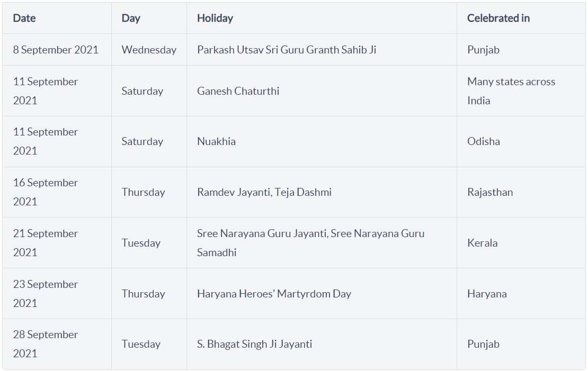Click Haryana Heroes' Martyrdom Day cell
This screenshot has width=588, height=371.
tap(274, 294)
